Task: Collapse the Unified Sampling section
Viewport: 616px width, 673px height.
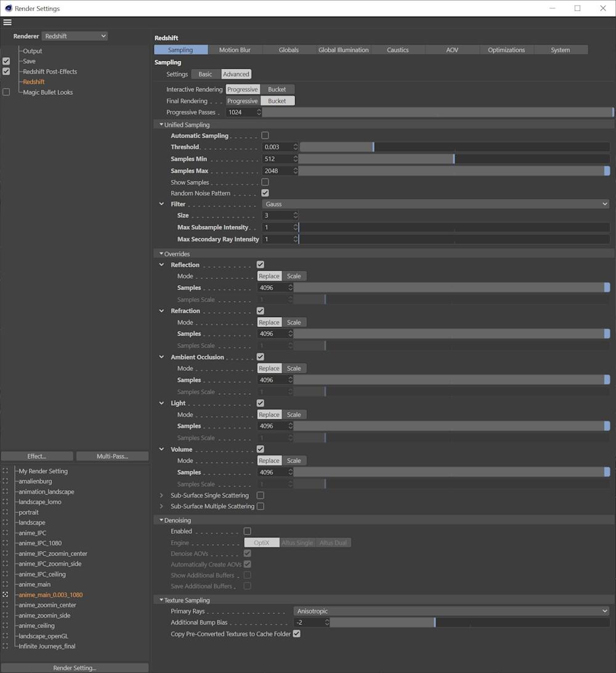Action: coord(161,125)
